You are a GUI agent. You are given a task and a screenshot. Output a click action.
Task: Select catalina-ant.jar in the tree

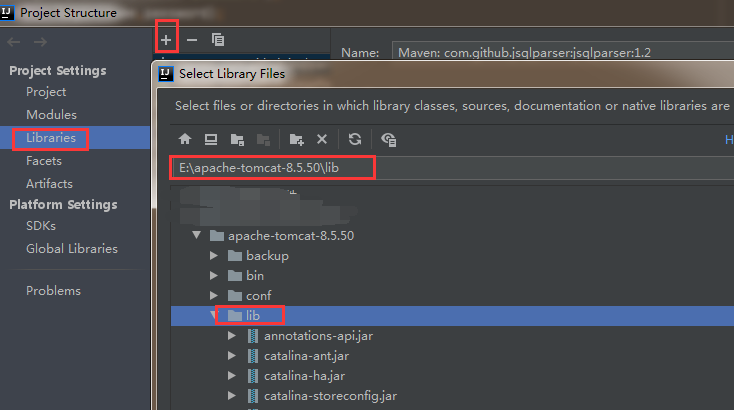[306, 356]
